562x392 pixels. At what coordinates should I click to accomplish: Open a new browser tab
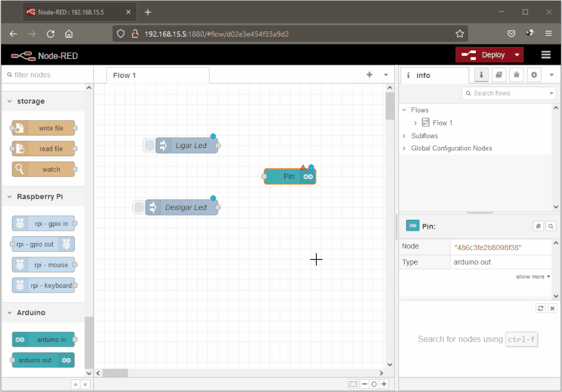[x=148, y=12]
